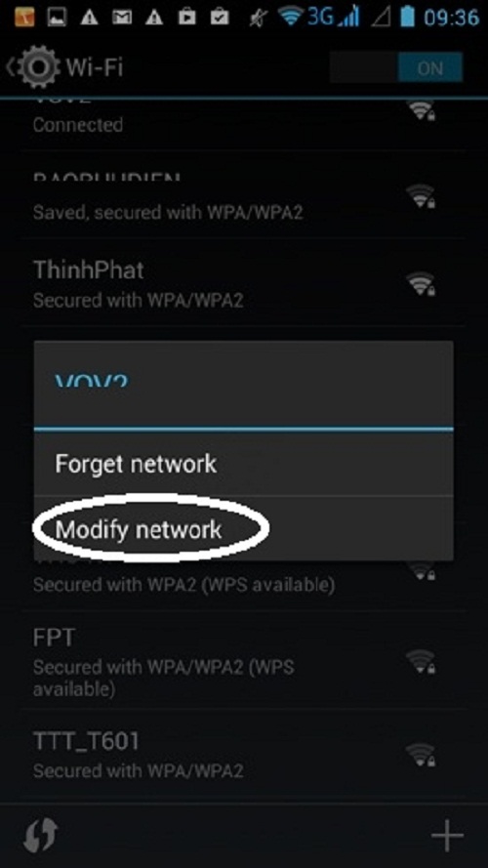The image size is (488, 868).
Task: Tap the TTT_T601 Wi-Fi signal icon
Action: coord(421,754)
